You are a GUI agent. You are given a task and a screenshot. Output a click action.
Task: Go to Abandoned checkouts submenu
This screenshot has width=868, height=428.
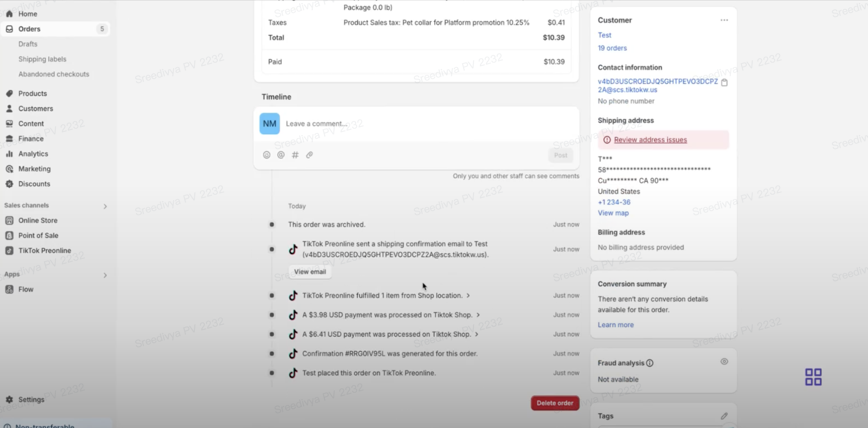[54, 74]
